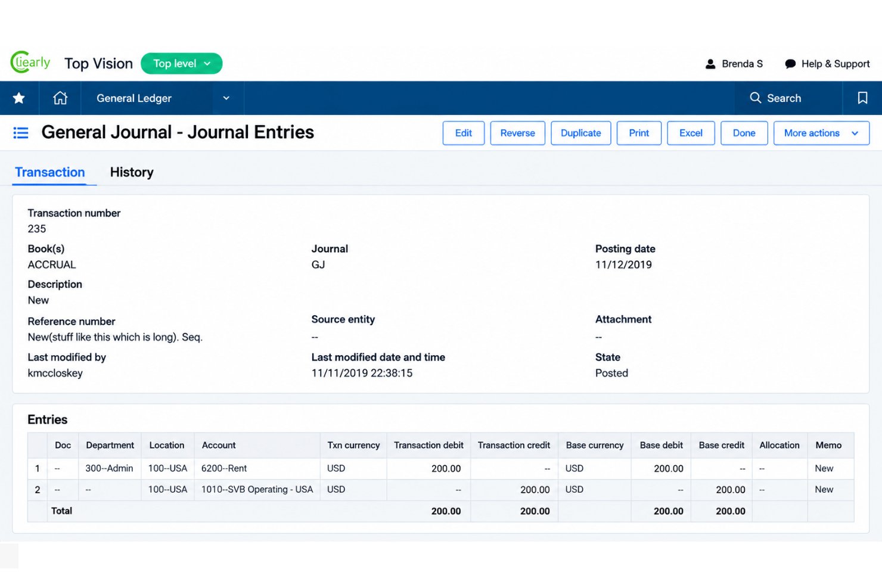Click the Allocation column header

pos(779,445)
